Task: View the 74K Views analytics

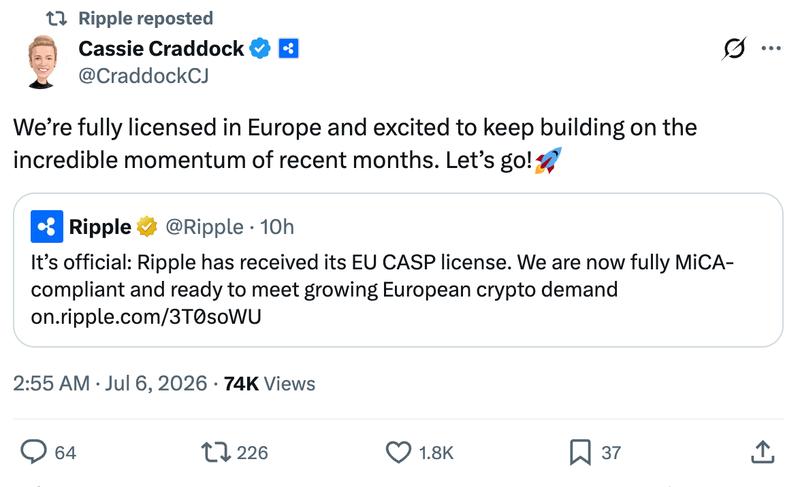Action: point(269,383)
